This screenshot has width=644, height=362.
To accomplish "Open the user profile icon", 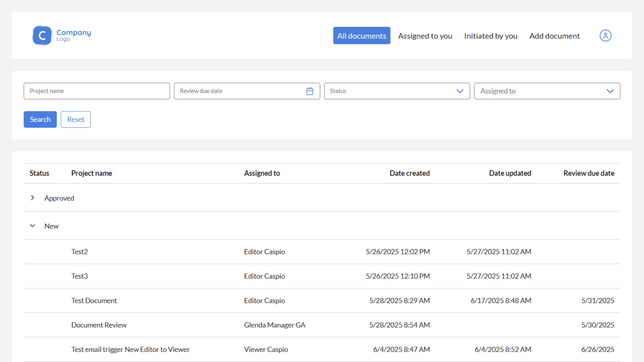I will tap(605, 35).
